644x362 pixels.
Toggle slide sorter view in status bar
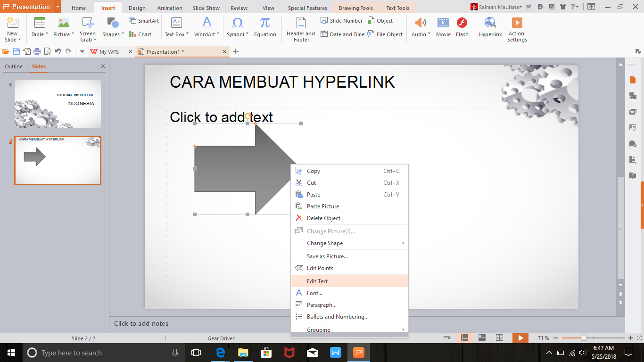click(x=481, y=337)
